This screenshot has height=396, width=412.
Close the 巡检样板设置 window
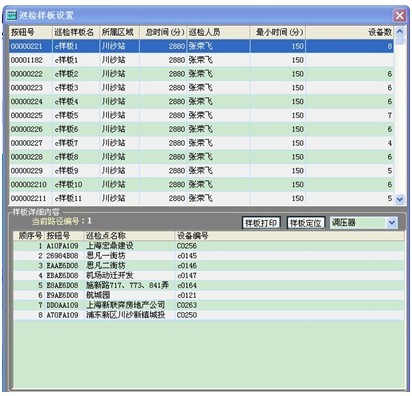click(400, 15)
